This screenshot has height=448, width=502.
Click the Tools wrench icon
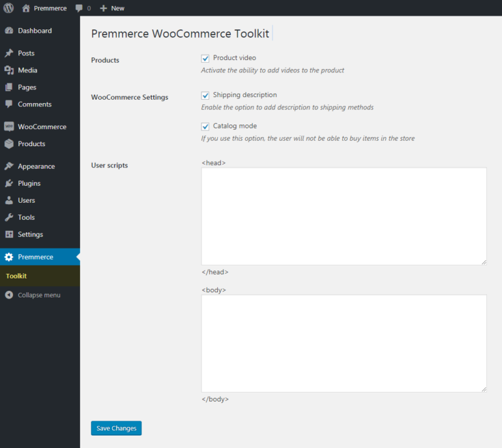(x=9, y=217)
